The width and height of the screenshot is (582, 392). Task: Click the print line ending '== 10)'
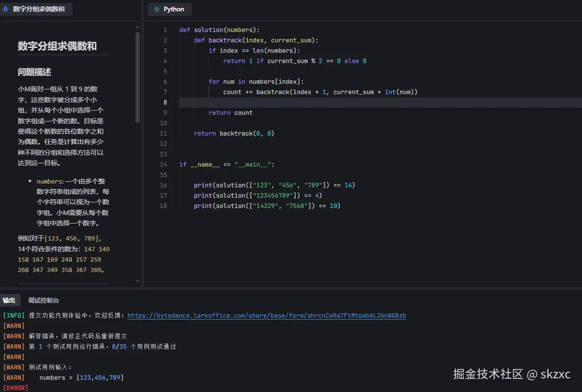click(x=267, y=206)
